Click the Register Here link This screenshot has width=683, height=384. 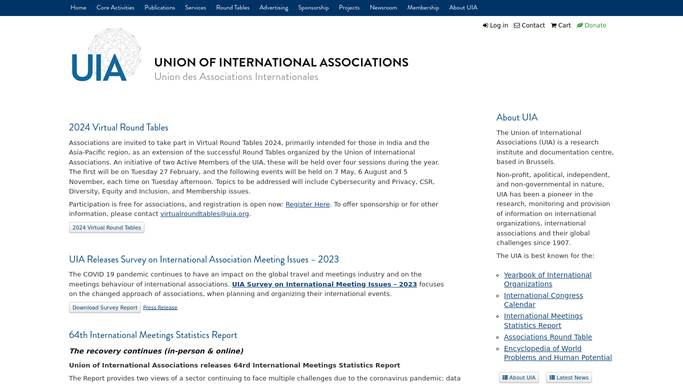click(308, 204)
